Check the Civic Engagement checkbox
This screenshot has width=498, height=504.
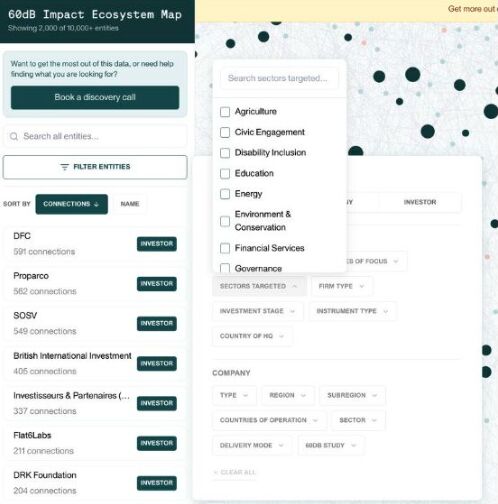pos(225,132)
